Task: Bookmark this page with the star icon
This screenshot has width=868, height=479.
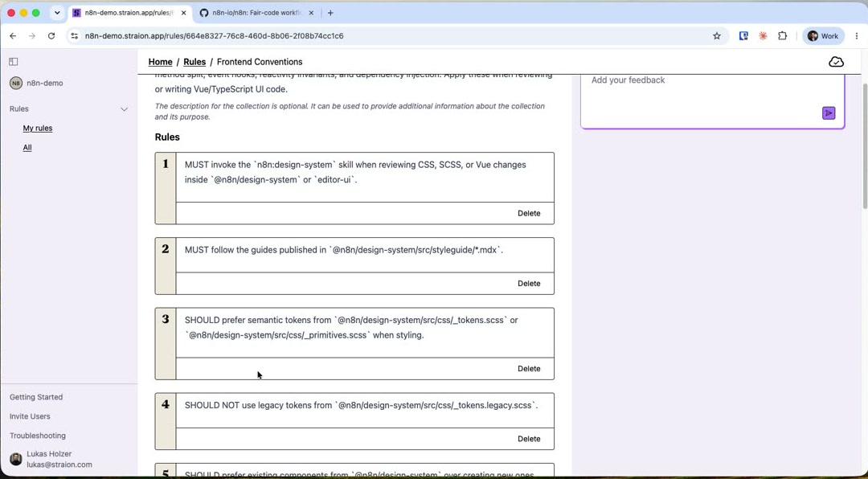Action: tap(717, 36)
